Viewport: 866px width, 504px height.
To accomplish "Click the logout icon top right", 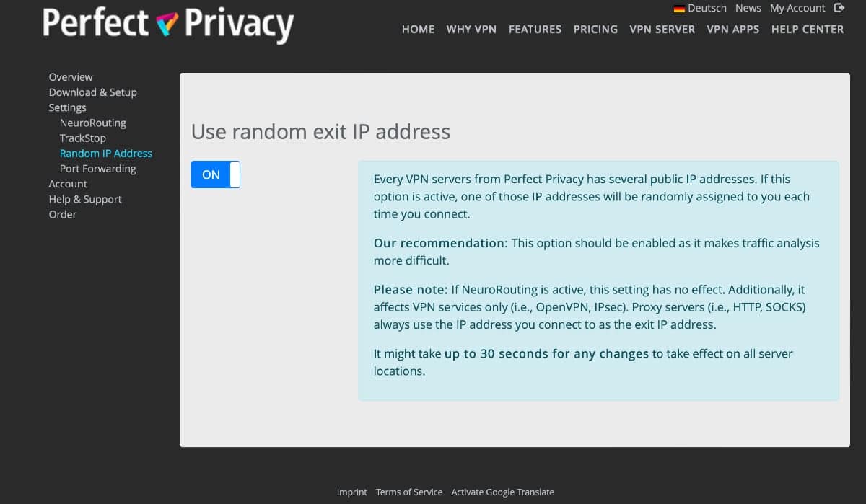I will [x=839, y=7].
